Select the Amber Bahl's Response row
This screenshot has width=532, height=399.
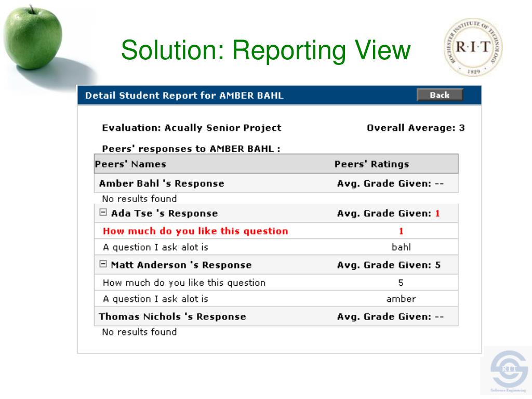(x=276, y=183)
